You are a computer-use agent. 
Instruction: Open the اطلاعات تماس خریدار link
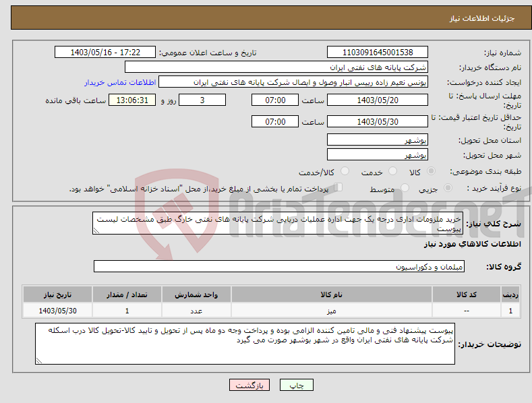[x=120, y=82]
